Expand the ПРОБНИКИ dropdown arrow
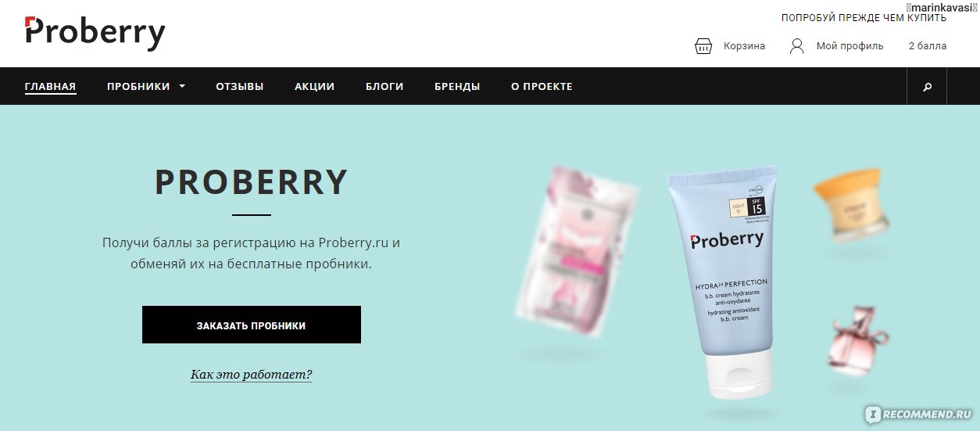The width and height of the screenshot is (980, 431). point(182,87)
